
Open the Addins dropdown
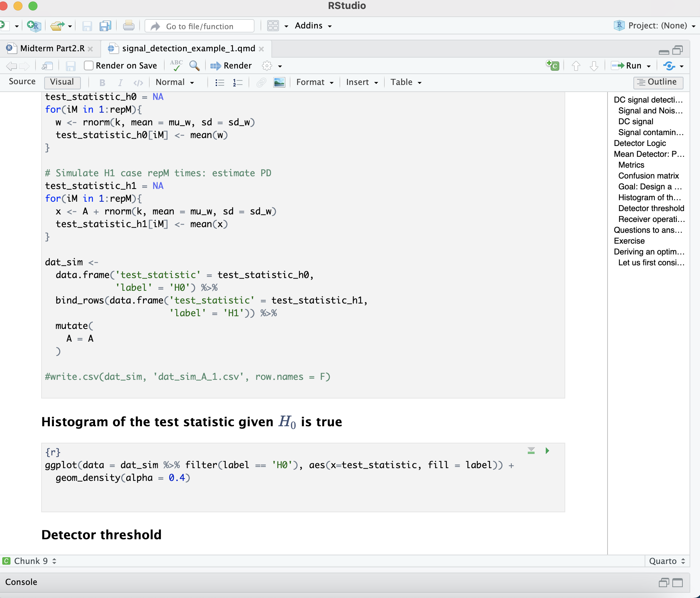pyautogui.click(x=313, y=25)
